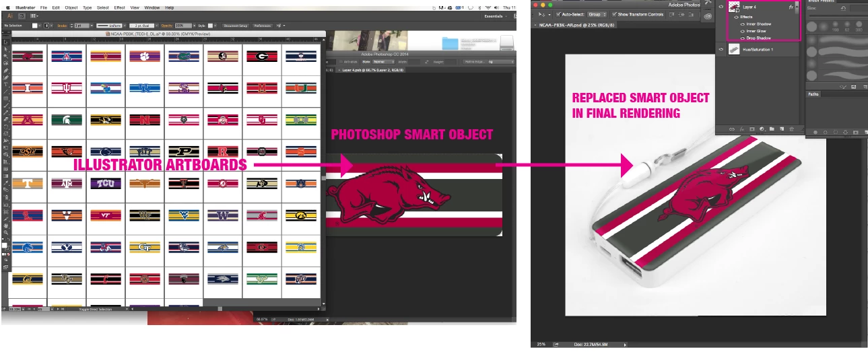Switch to the Paths panel tab
Screen dimensions: 868x352
click(x=814, y=94)
